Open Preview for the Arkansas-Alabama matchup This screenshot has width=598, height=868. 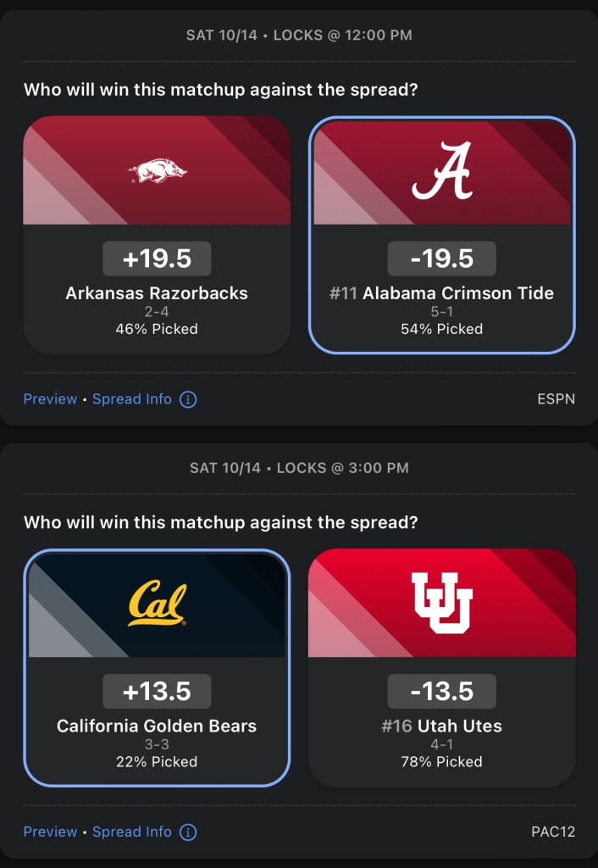50,399
